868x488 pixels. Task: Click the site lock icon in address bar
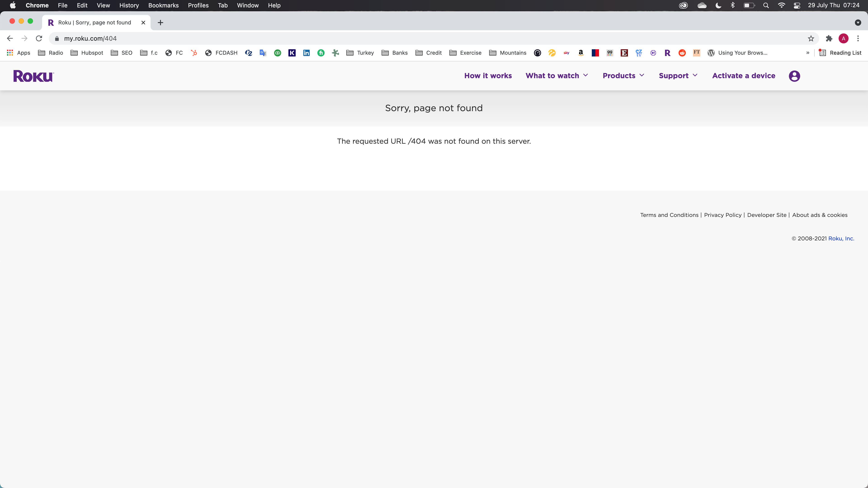57,39
